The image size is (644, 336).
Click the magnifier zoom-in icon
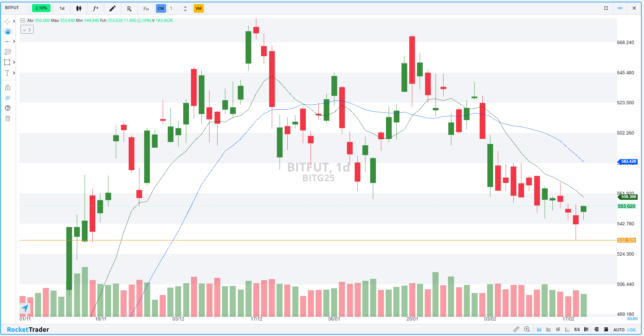click(x=527, y=329)
